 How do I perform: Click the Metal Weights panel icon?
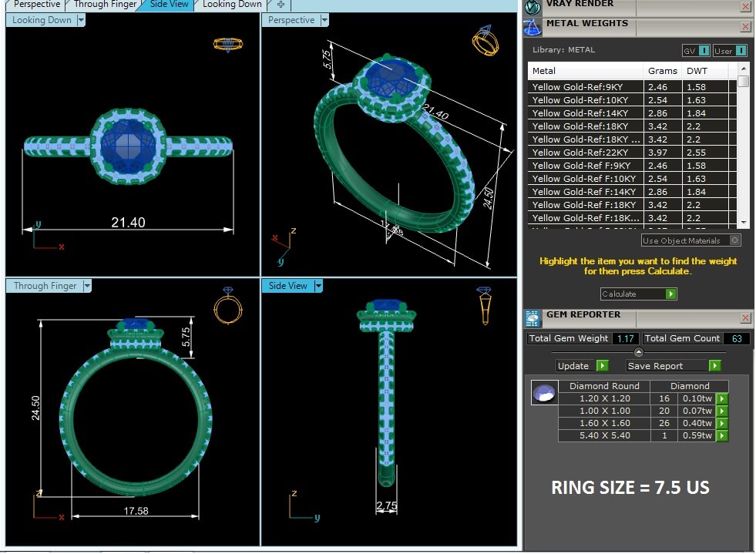click(532, 27)
